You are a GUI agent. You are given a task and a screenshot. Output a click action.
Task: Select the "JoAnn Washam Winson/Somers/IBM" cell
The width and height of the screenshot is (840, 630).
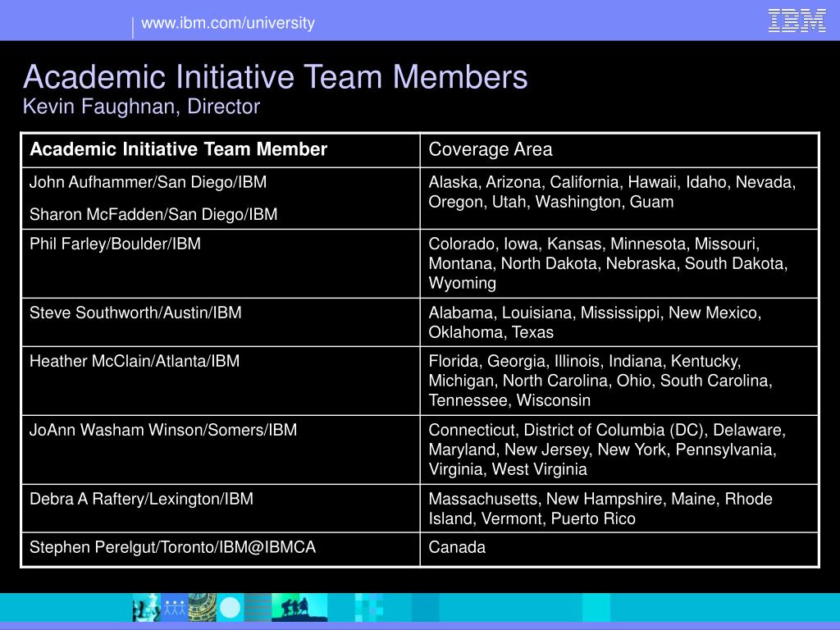221,450
